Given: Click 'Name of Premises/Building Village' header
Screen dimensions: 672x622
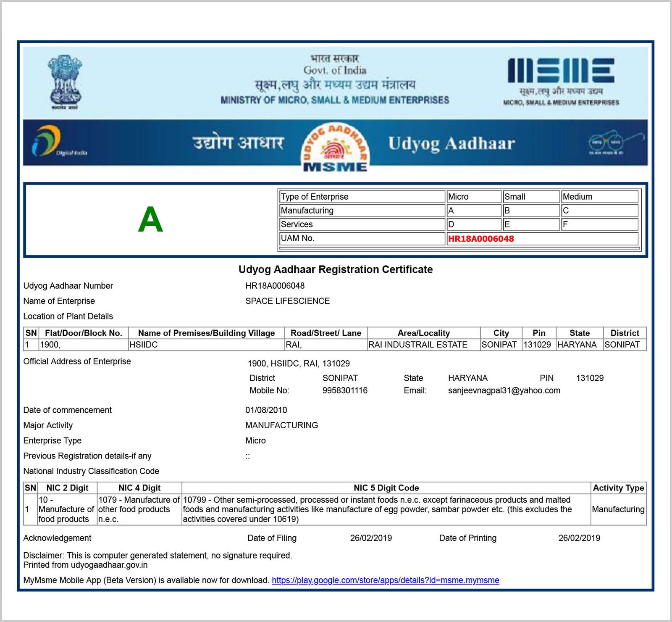Looking at the screenshot, I should (x=207, y=333).
